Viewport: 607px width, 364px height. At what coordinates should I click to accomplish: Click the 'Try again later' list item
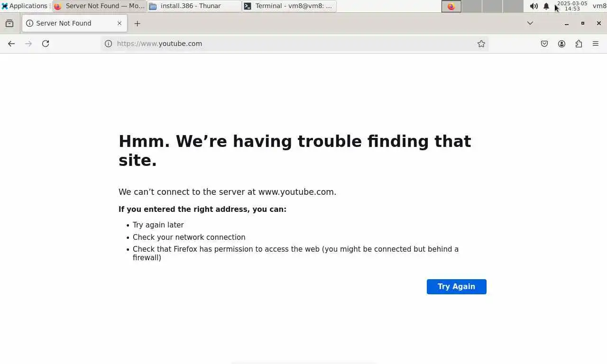[158, 225]
